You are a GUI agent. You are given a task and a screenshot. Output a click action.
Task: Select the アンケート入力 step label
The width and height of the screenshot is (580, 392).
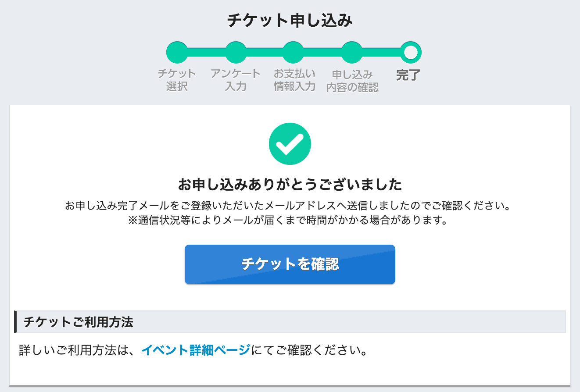(236, 80)
